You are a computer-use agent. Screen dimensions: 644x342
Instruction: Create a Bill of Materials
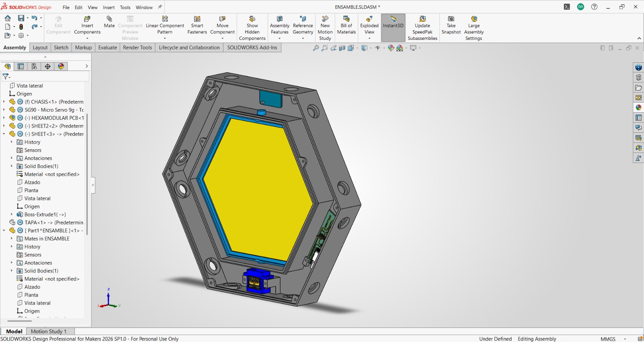tap(346, 25)
